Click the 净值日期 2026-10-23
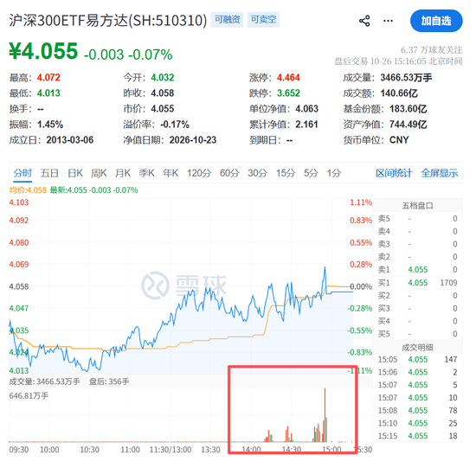Viewport: 476px width, 468px height. 193,140
